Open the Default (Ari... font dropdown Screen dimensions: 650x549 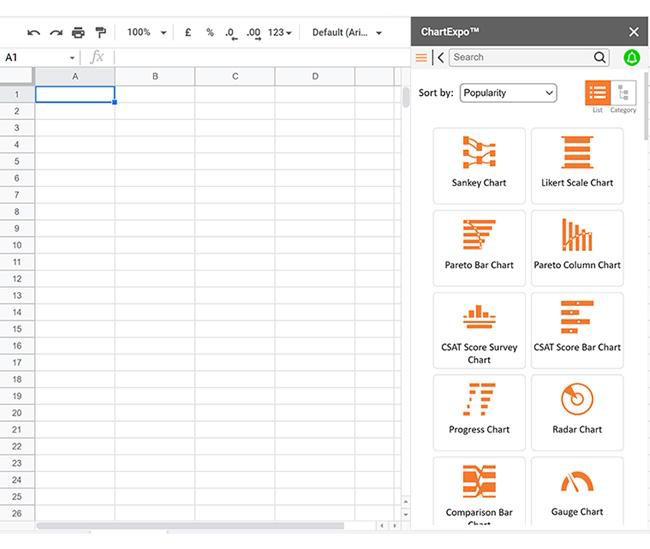tap(347, 32)
